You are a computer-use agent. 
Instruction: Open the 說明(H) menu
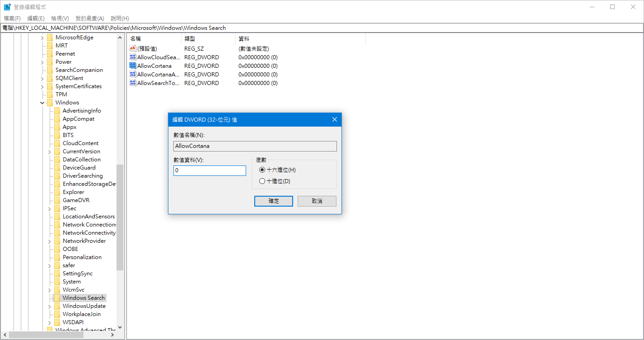(x=120, y=19)
